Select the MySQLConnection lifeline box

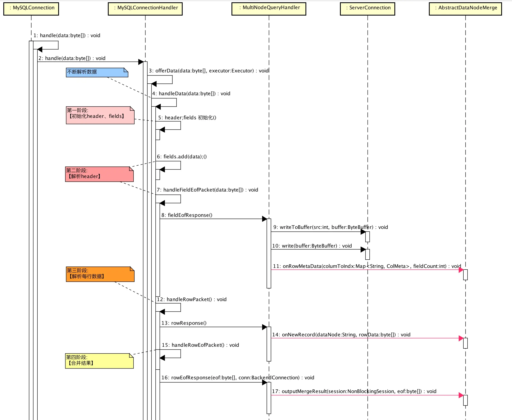(31, 9)
